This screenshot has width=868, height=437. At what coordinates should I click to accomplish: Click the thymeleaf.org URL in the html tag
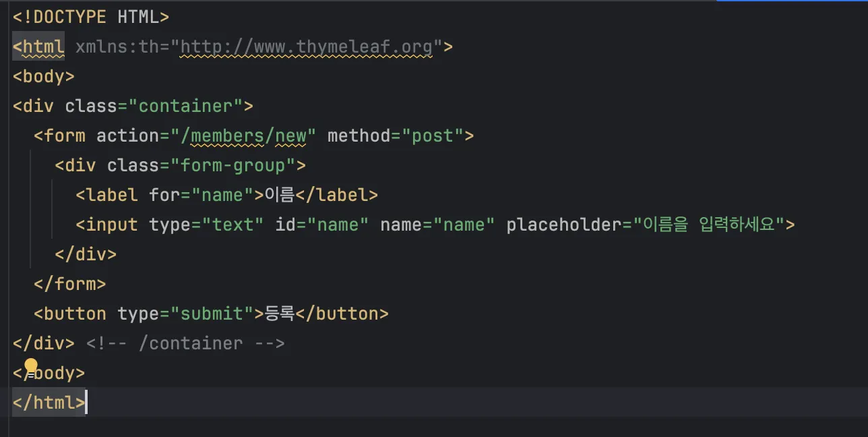pos(307,47)
